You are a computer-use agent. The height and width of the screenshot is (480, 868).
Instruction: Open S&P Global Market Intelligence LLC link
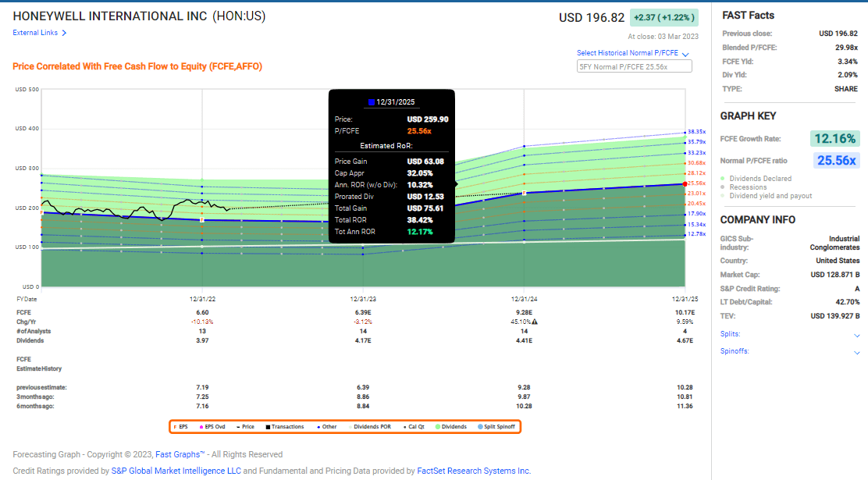coord(176,471)
